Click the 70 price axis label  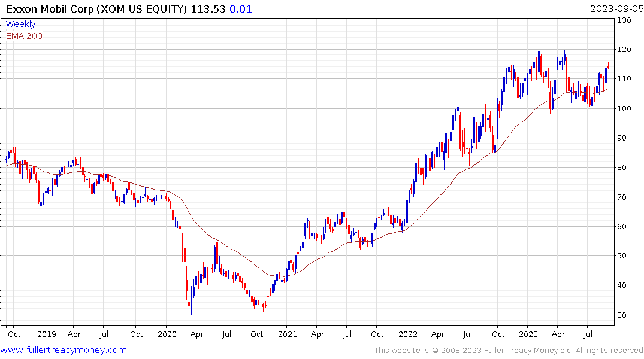pyautogui.click(x=622, y=197)
